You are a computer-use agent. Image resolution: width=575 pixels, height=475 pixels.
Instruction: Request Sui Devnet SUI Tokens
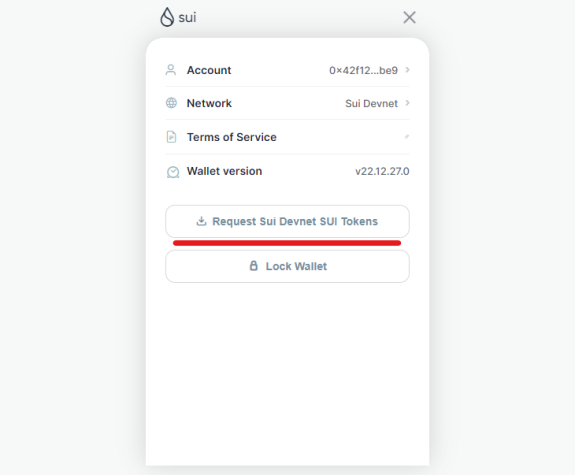point(287,221)
